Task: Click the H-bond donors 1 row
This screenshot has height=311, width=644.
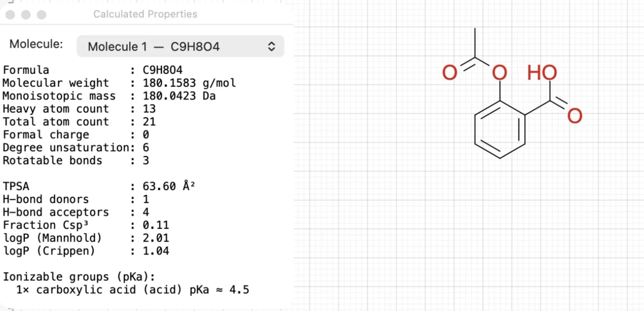Action: coord(76,199)
